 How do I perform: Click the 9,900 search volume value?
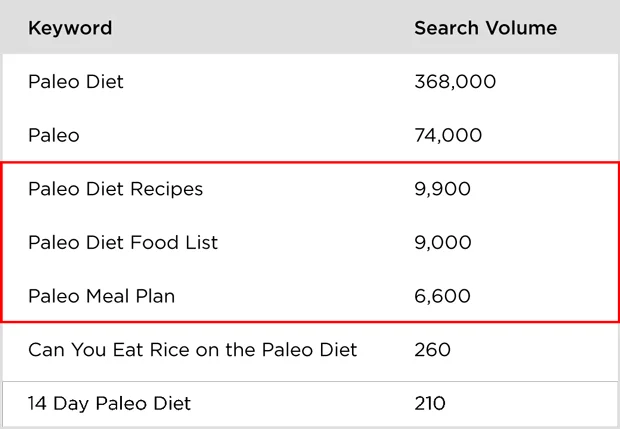tap(442, 189)
